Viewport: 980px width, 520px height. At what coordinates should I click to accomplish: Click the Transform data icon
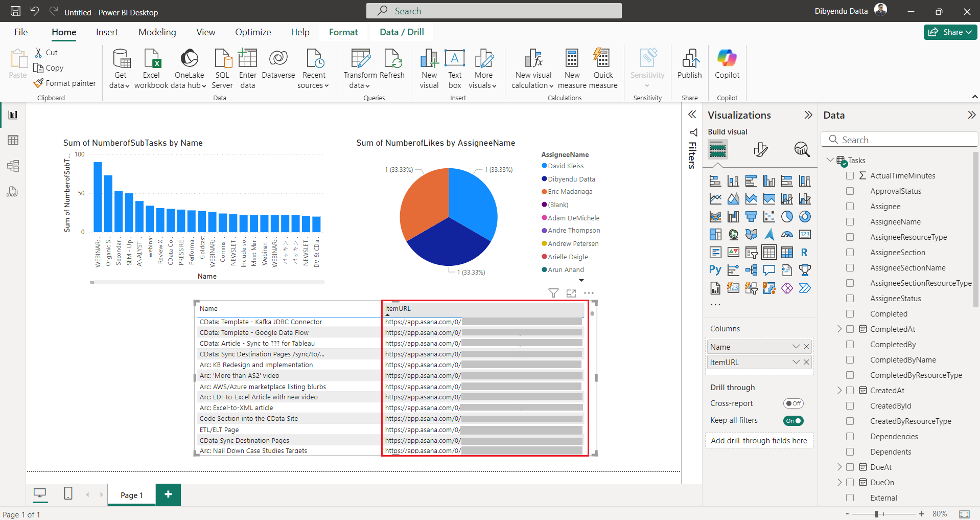tap(360, 59)
